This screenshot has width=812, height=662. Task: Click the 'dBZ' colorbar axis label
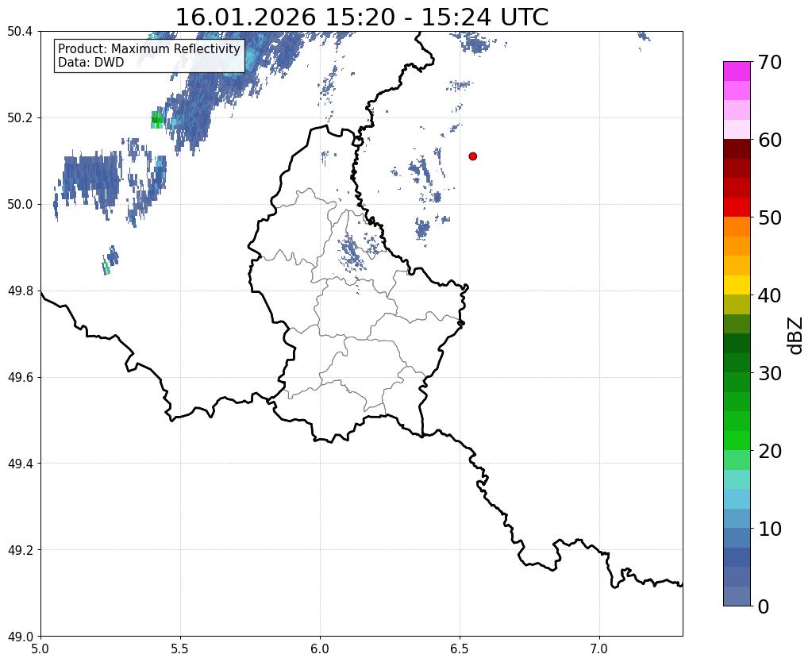[x=795, y=336]
